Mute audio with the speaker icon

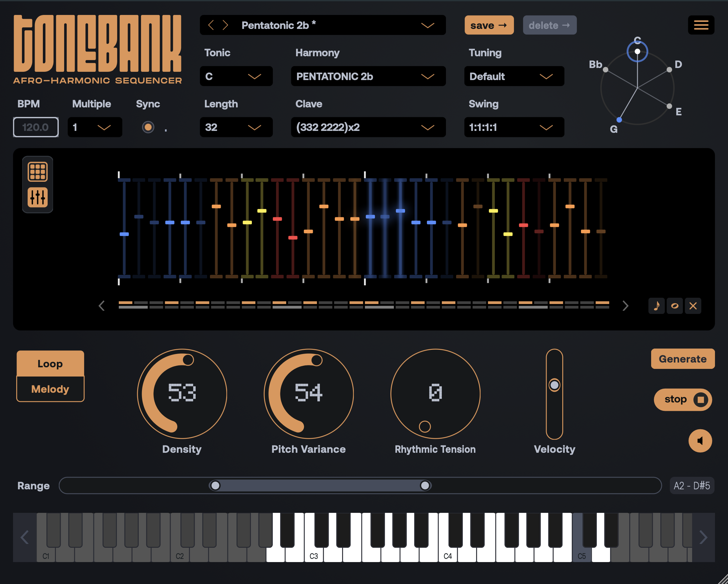(700, 441)
